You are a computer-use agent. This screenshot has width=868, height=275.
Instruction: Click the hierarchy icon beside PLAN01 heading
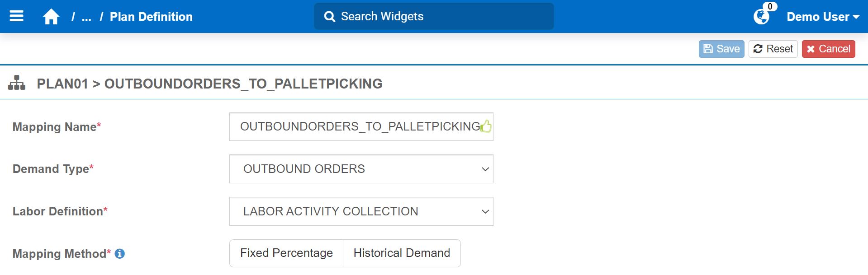click(17, 83)
